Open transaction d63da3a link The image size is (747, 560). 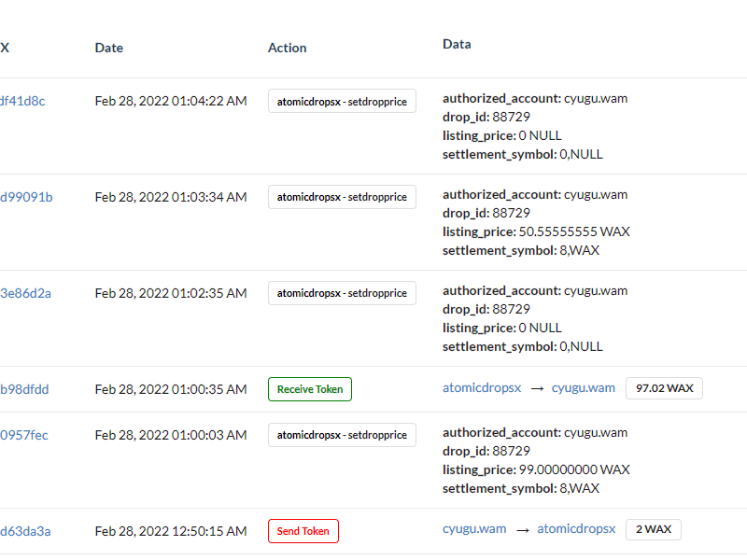[x=25, y=531]
